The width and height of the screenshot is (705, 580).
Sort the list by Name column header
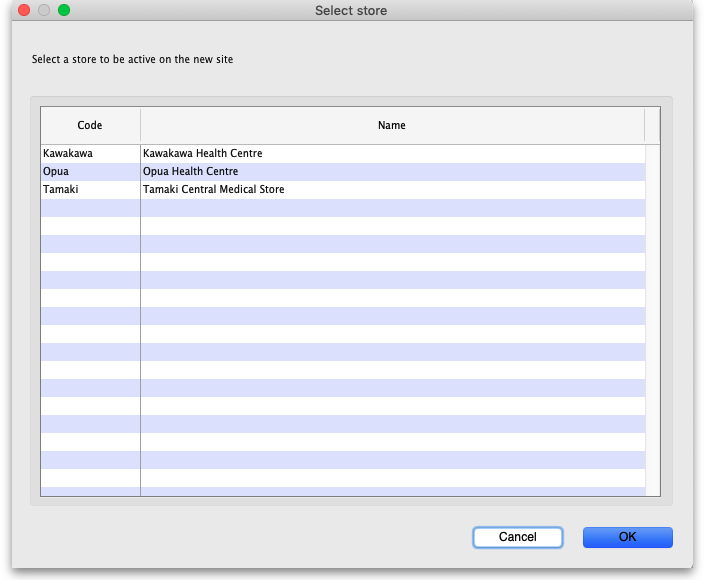[x=392, y=126]
